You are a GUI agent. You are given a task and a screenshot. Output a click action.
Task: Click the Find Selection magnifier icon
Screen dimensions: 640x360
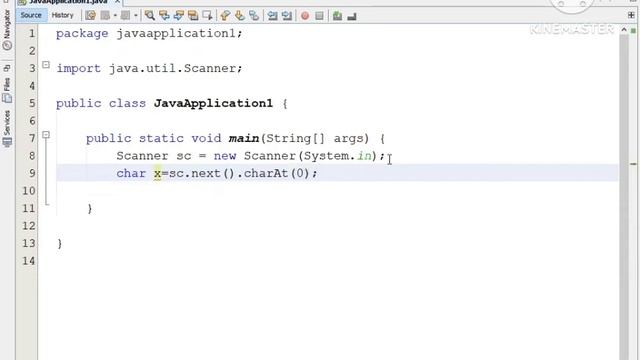click(x=150, y=16)
